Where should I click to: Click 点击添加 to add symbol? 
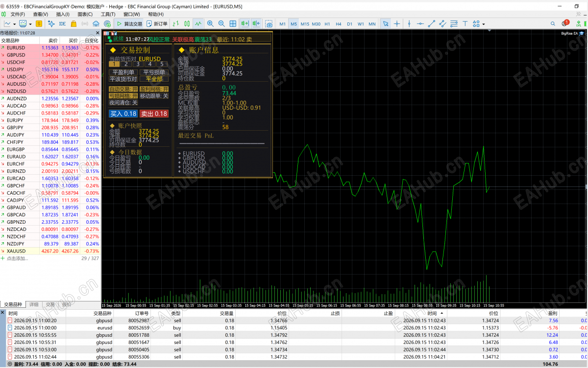(x=18, y=258)
